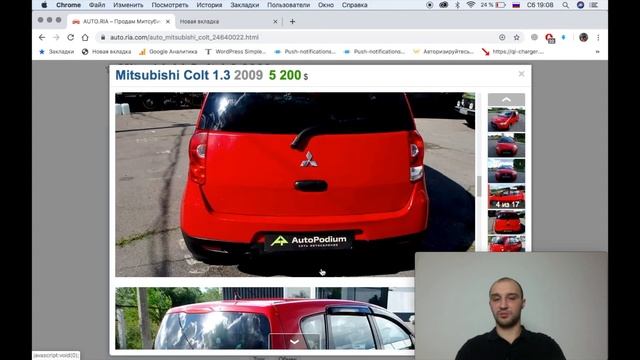
Task: Open the Справка menu
Action: pyautogui.click(x=355, y=5)
